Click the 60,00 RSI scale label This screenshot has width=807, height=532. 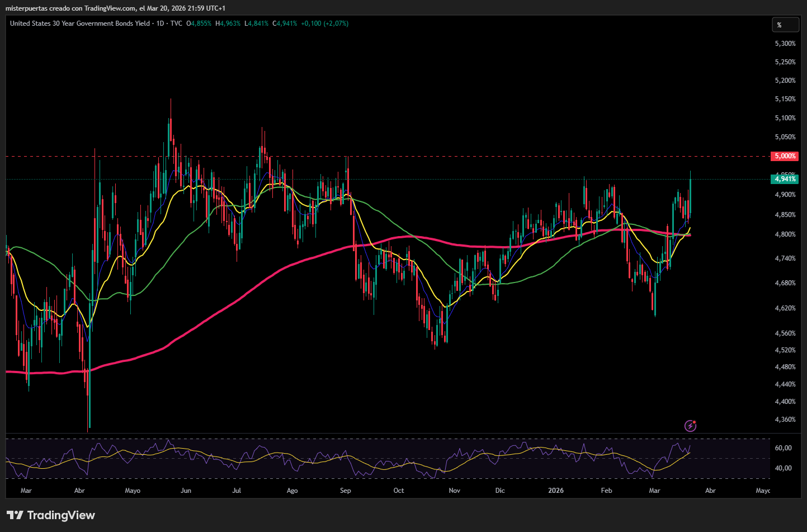[783, 448]
